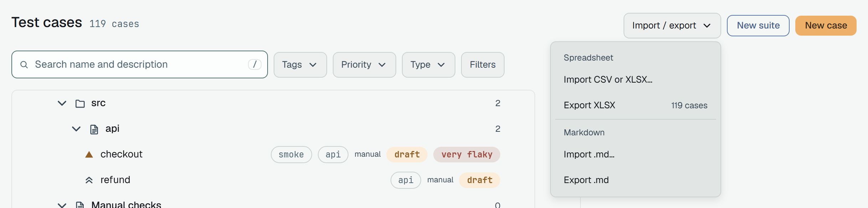The image size is (868, 208).
Task: Click the search magnifier icon
Action: point(24,64)
